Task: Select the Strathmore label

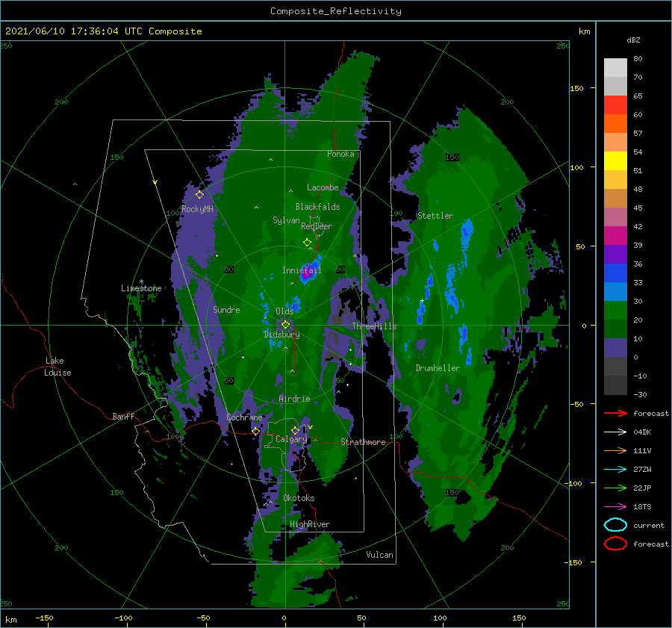Action: [363, 442]
